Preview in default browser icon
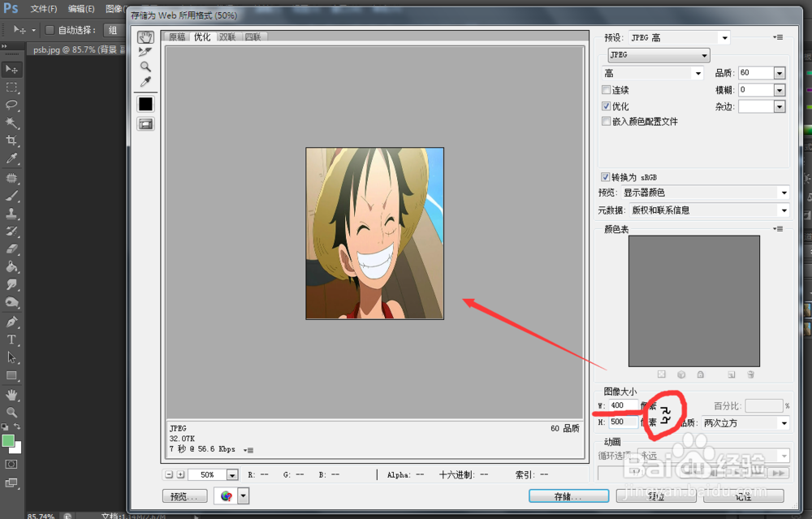Viewport: 812px width, 519px height. [227, 496]
